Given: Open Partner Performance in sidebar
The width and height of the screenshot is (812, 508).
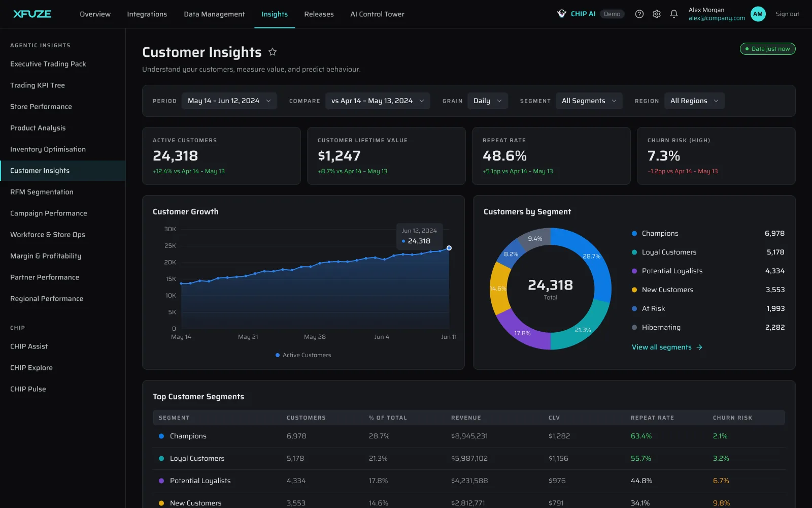Looking at the screenshot, I should tap(63, 277).
